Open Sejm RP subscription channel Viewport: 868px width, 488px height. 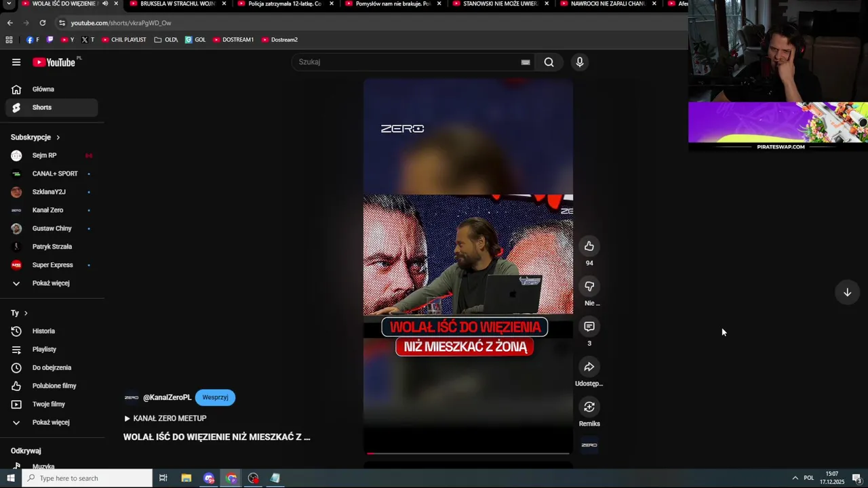(52, 156)
